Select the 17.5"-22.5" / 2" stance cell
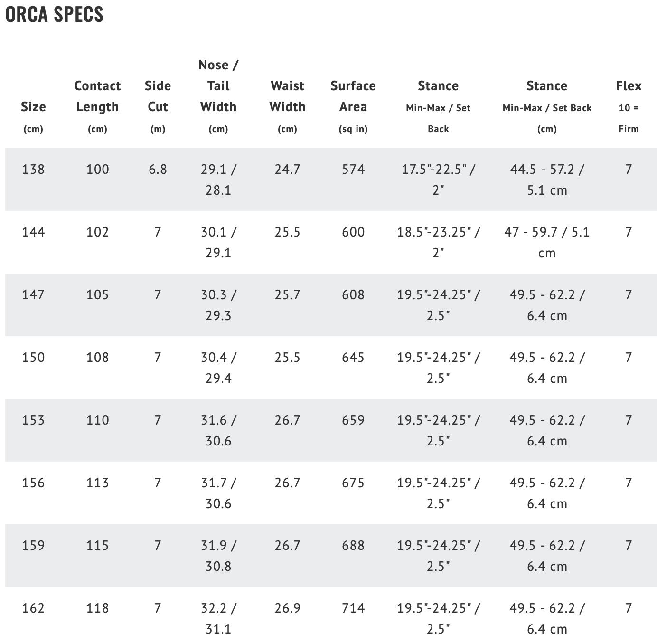 tap(438, 180)
